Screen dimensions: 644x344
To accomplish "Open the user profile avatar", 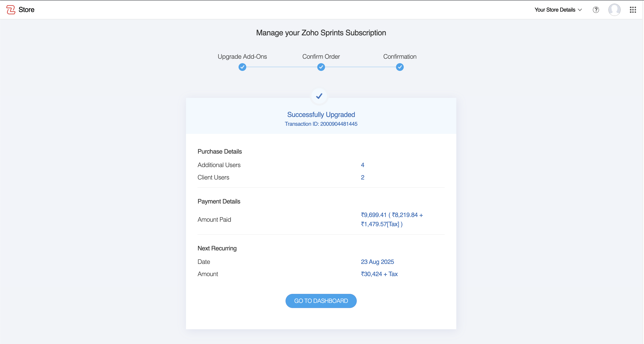I will point(614,10).
